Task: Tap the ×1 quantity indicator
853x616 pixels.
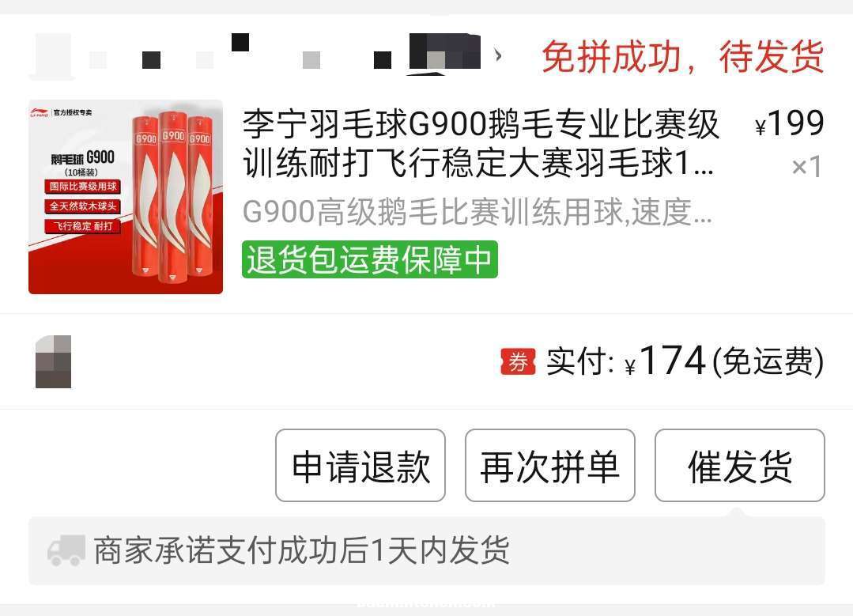Action: (806, 167)
